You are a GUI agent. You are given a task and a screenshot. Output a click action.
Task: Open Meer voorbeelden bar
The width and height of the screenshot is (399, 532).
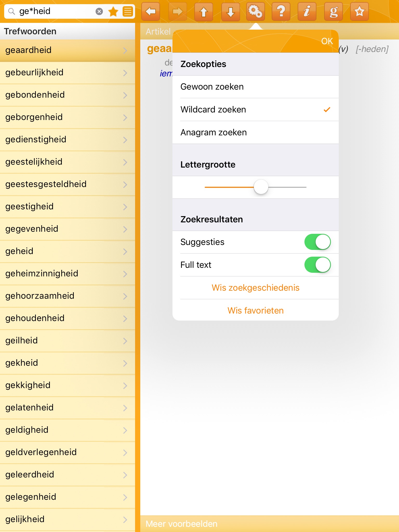(270, 524)
